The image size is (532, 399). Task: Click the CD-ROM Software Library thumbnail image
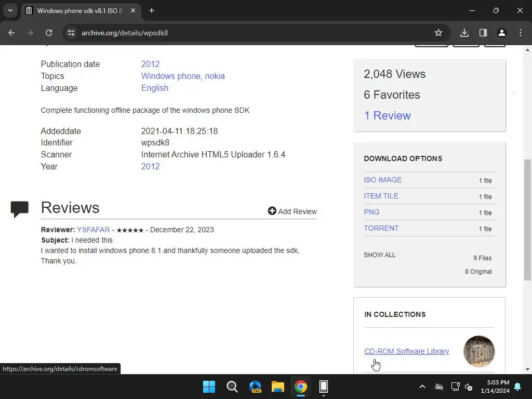point(479,352)
